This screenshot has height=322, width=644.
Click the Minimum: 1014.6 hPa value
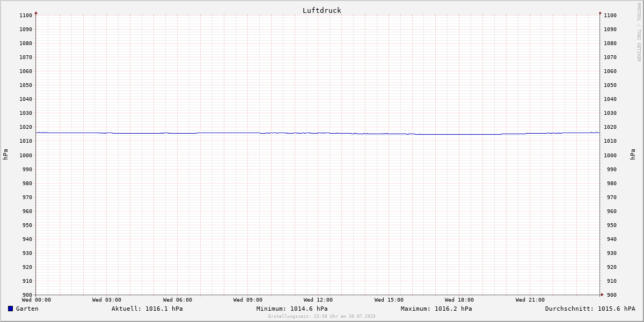tap(292, 309)
